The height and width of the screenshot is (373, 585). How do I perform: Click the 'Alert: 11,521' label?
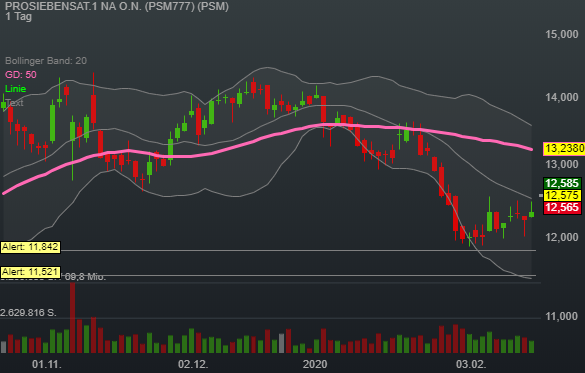31,272
